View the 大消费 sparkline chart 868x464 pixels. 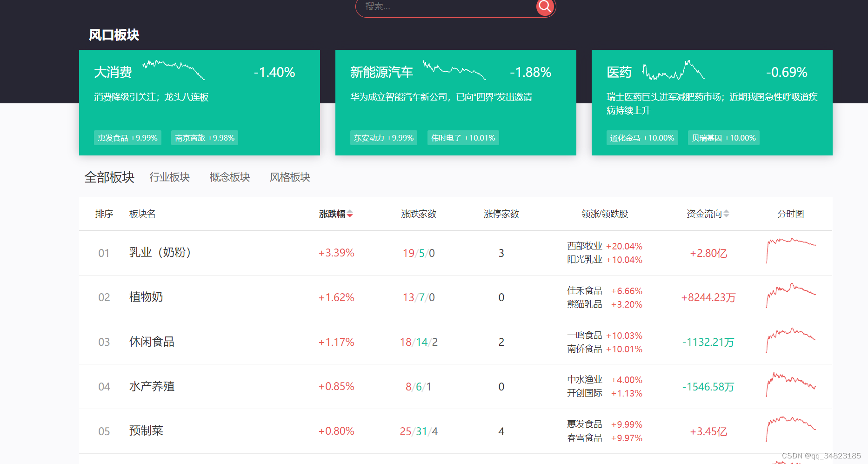[174, 69]
